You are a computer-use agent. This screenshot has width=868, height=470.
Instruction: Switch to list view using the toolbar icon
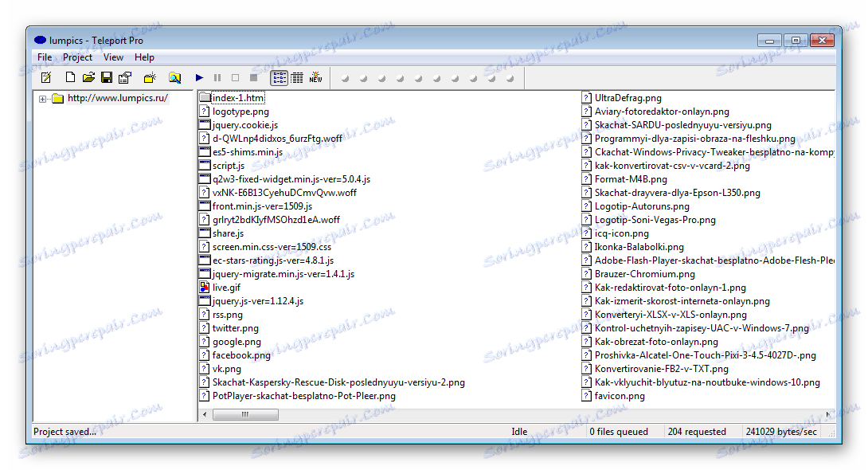point(279,78)
